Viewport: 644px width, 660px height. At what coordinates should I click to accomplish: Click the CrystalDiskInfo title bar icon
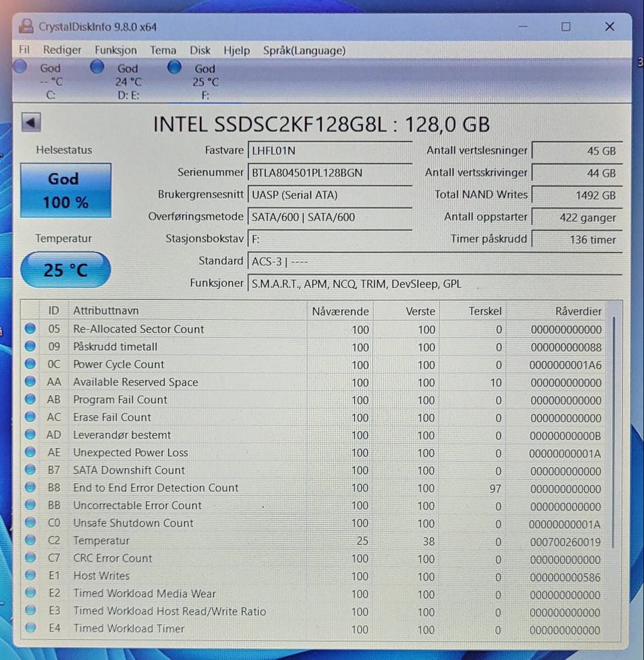pyautogui.click(x=26, y=27)
